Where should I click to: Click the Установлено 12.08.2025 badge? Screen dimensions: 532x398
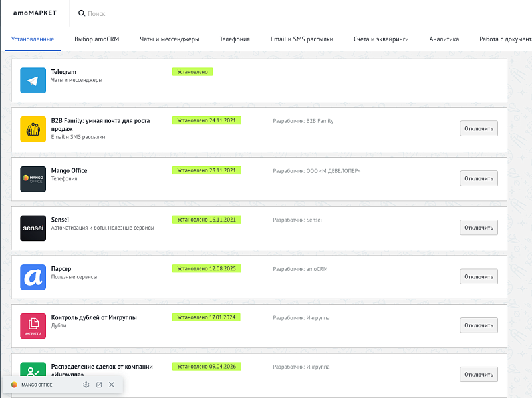coord(207,269)
